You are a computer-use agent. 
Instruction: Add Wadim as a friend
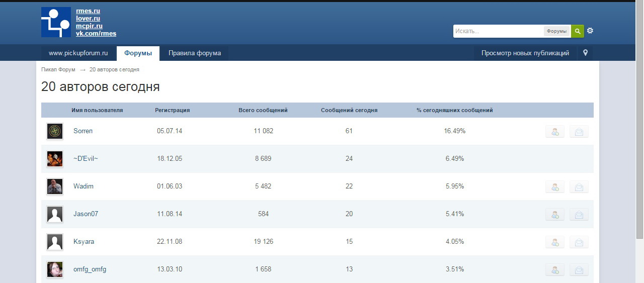click(555, 187)
